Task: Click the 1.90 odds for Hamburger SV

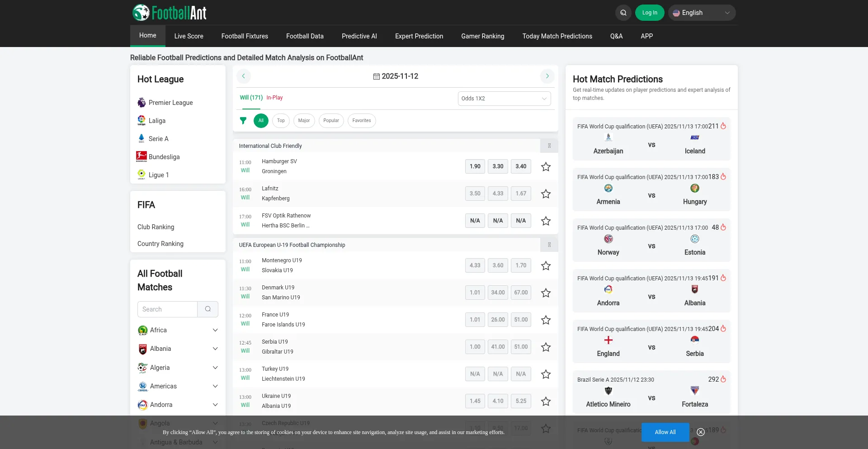Action: coord(475,166)
